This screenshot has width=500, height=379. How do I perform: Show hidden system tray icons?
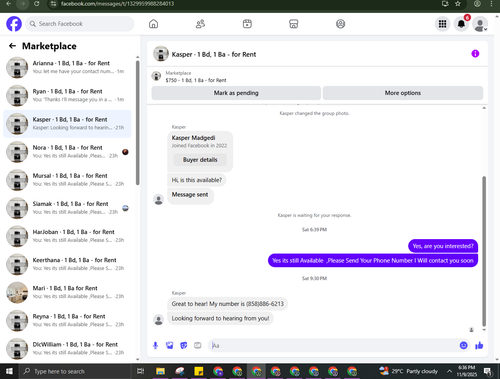click(449, 371)
